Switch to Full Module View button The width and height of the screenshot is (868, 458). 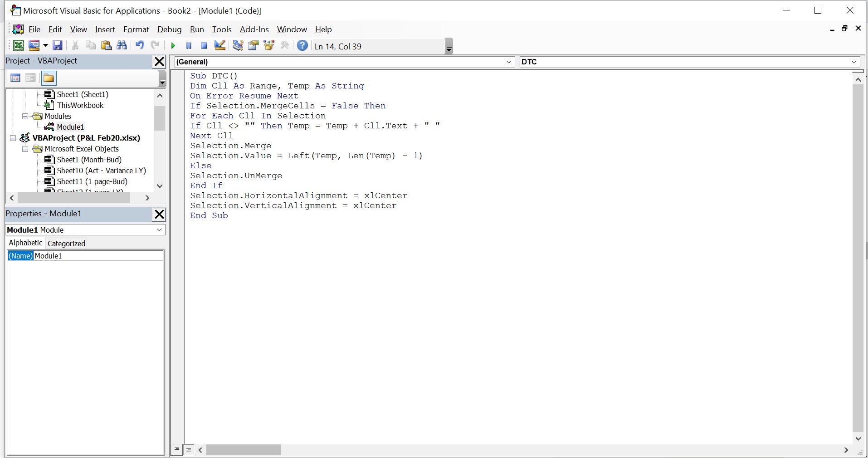(189, 450)
